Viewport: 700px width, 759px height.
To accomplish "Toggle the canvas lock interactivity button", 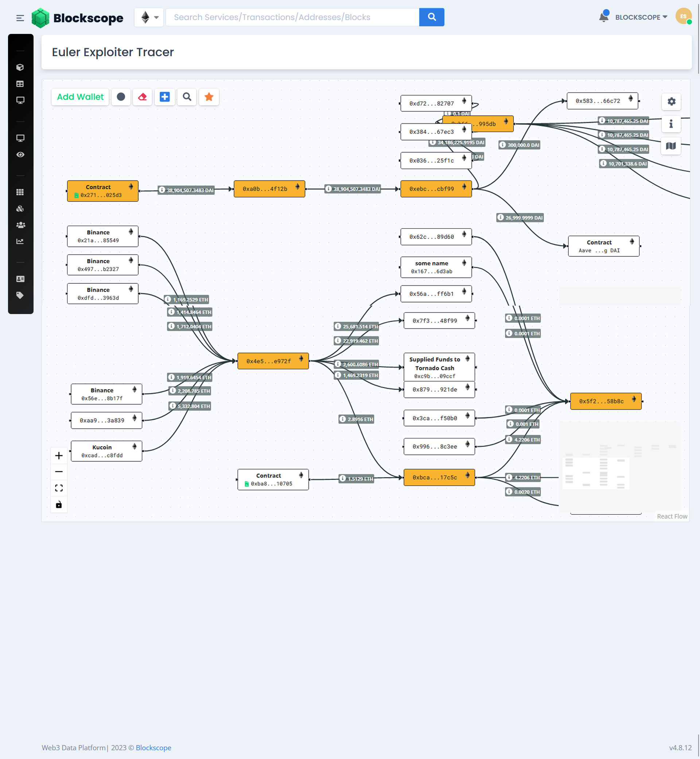I will 59,505.
